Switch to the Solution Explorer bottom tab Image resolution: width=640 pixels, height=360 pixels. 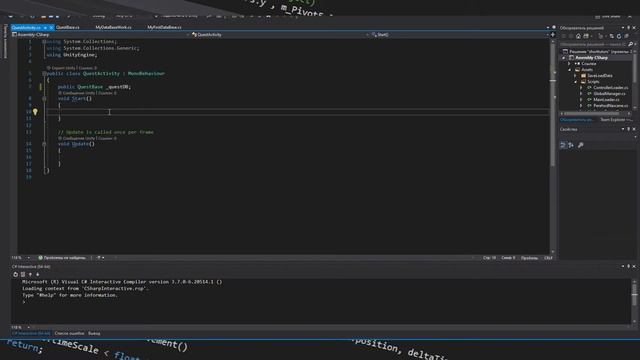(x=577, y=120)
